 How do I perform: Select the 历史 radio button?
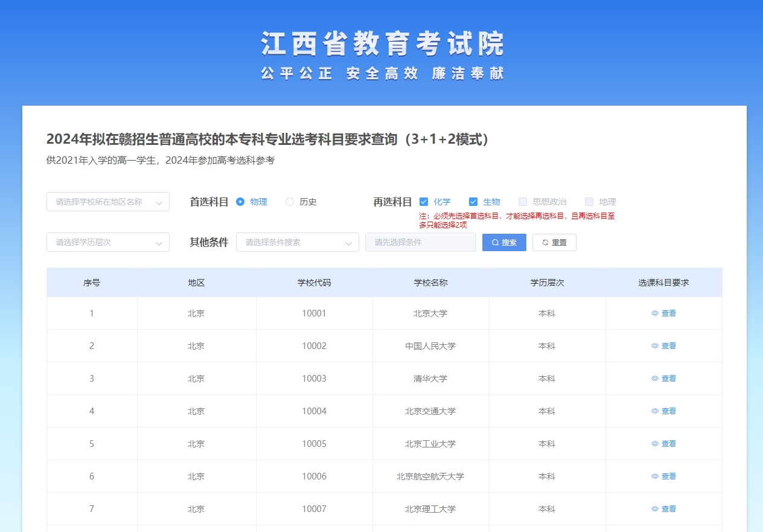pyautogui.click(x=290, y=202)
